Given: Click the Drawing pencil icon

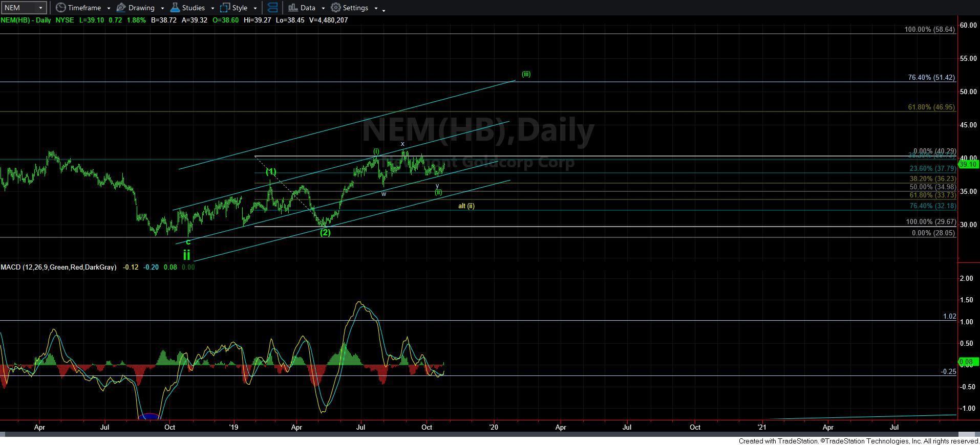Looking at the screenshot, I should coord(121,8).
